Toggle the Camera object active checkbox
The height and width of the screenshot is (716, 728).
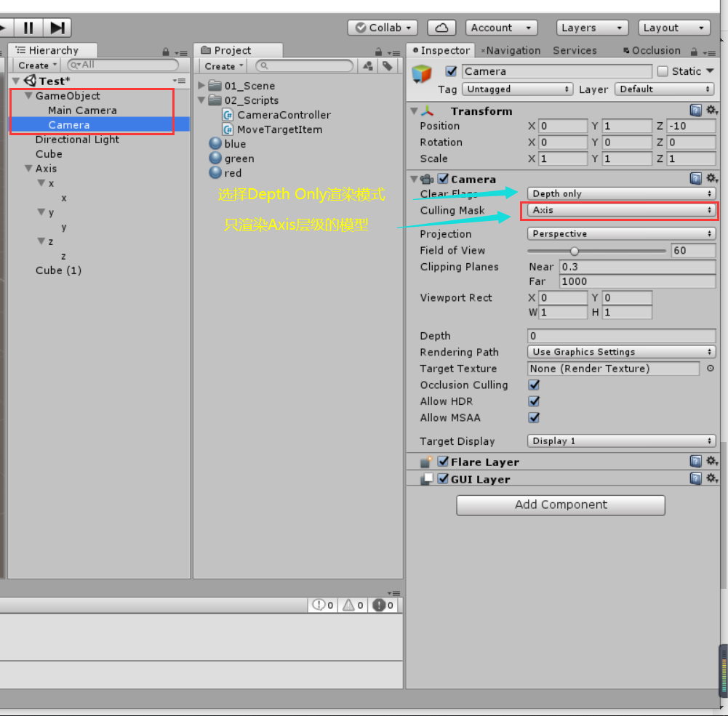pos(451,71)
